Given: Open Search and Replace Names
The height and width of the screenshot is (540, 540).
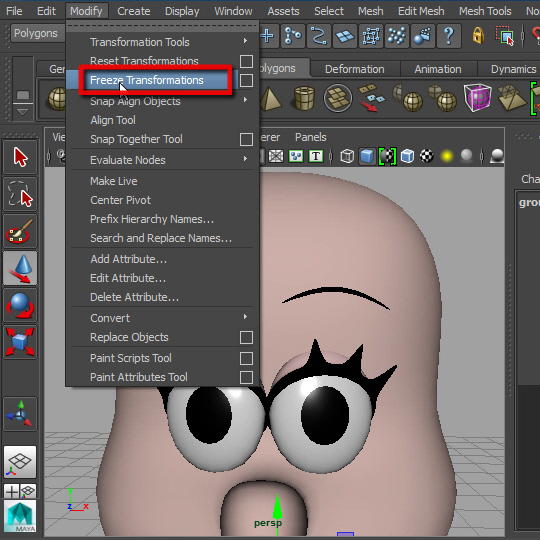Looking at the screenshot, I should point(161,238).
